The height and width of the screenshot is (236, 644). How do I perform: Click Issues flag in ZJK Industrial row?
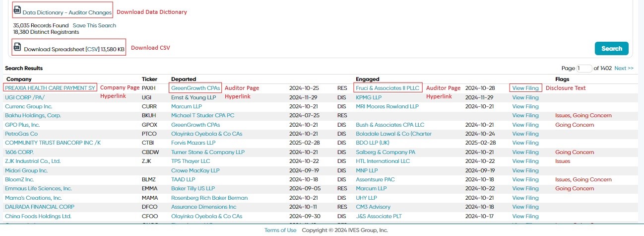563,161
